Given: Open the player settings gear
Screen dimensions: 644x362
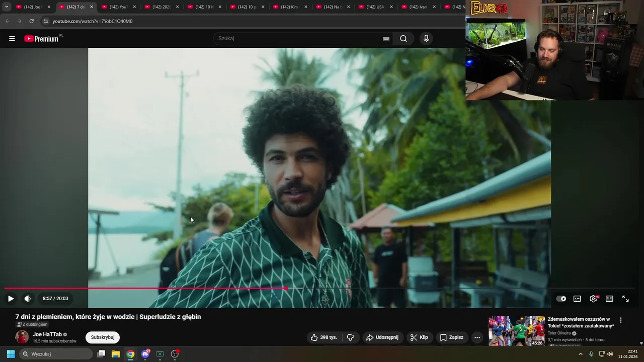Looking at the screenshot, I should pos(594,299).
